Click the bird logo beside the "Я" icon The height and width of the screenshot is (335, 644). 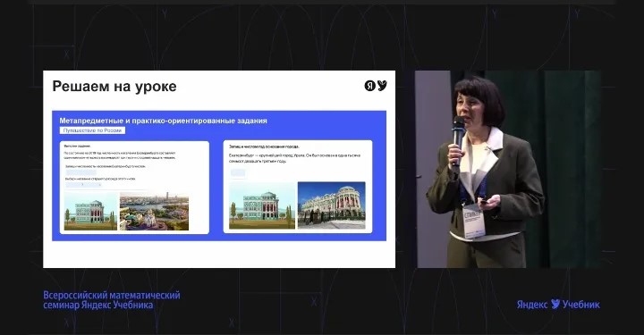(x=383, y=85)
